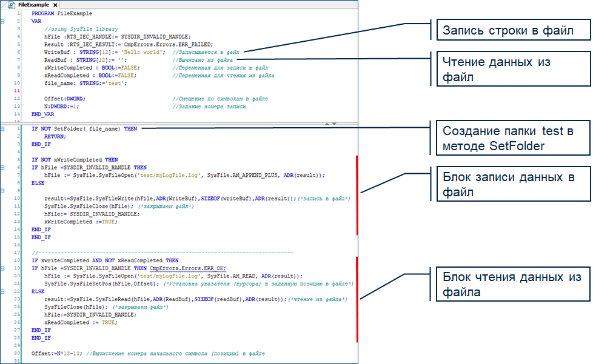Click the up arrow on the pane splitter

tap(327, 123)
